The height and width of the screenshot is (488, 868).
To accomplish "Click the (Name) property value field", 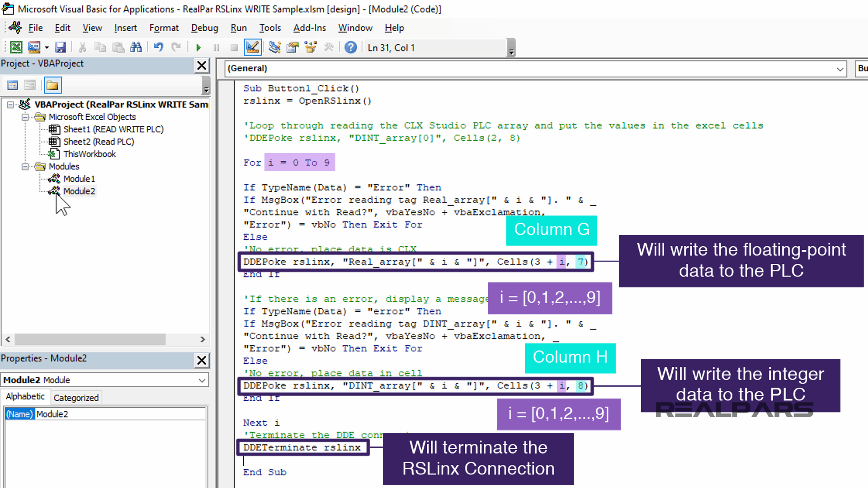I will tap(120, 414).
